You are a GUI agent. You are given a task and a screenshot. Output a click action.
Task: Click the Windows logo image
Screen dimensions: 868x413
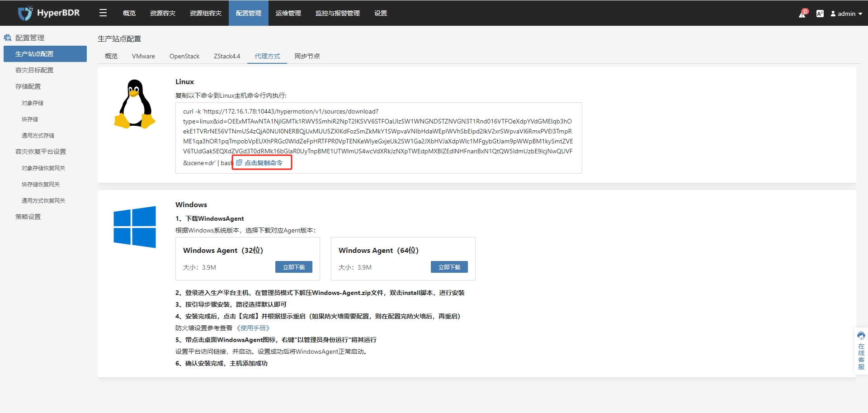(135, 227)
